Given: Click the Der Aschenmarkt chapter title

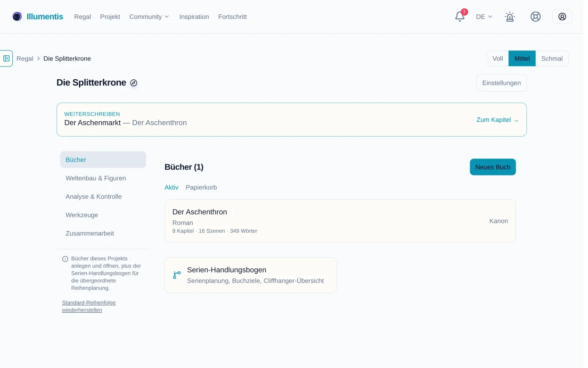Looking at the screenshot, I should [92, 123].
